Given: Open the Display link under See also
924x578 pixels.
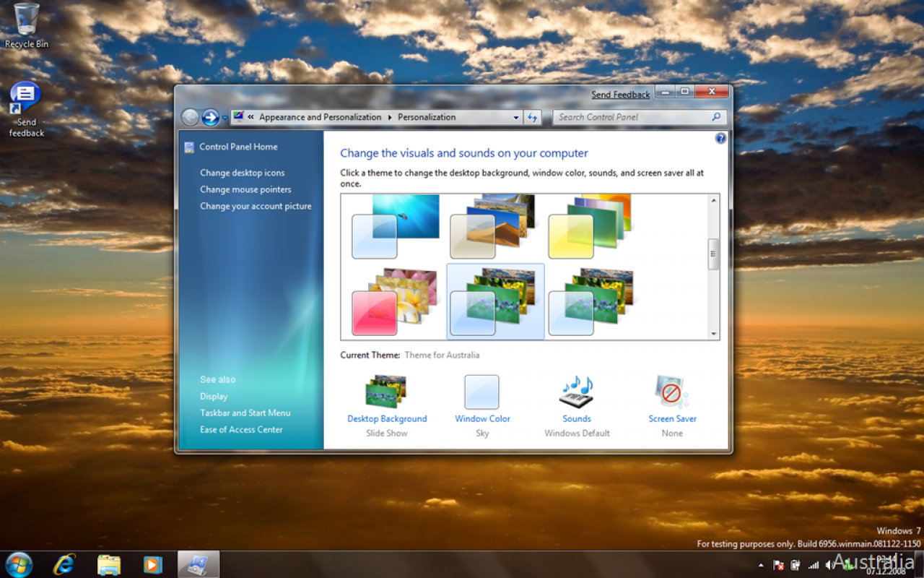Looking at the screenshot, I should (214, 396).
